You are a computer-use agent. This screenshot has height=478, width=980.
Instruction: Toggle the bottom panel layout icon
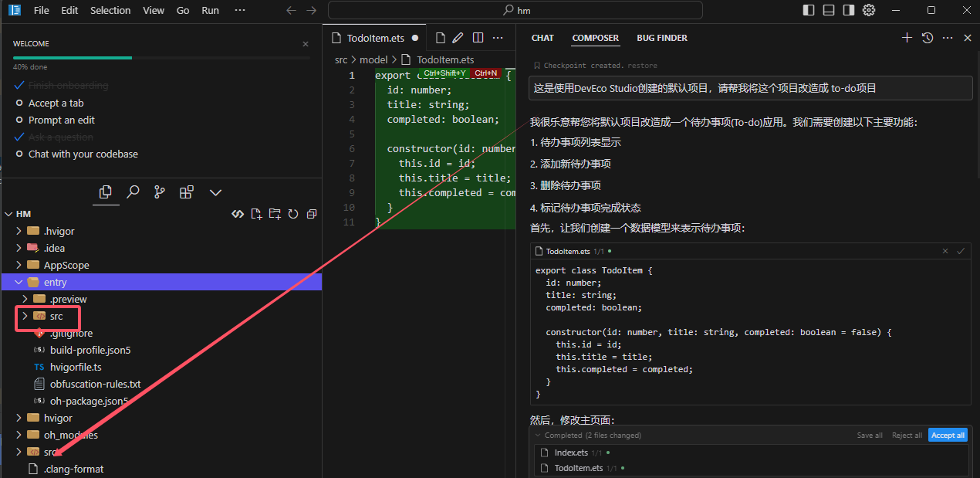(x=829, y=10)
